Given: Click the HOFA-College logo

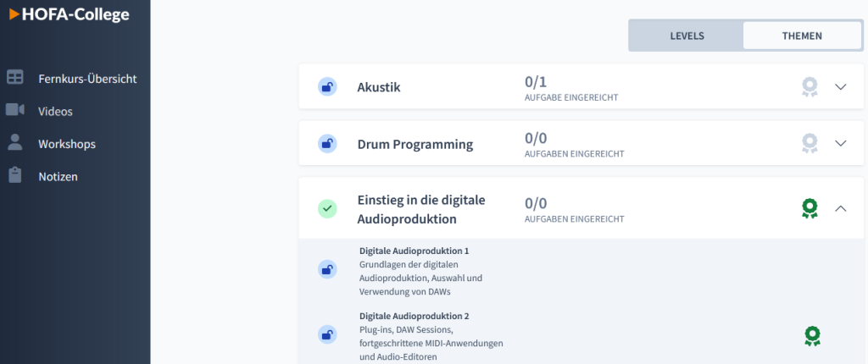Looking at the screenshot, I should pyautogui.click(x=70, y=15).
